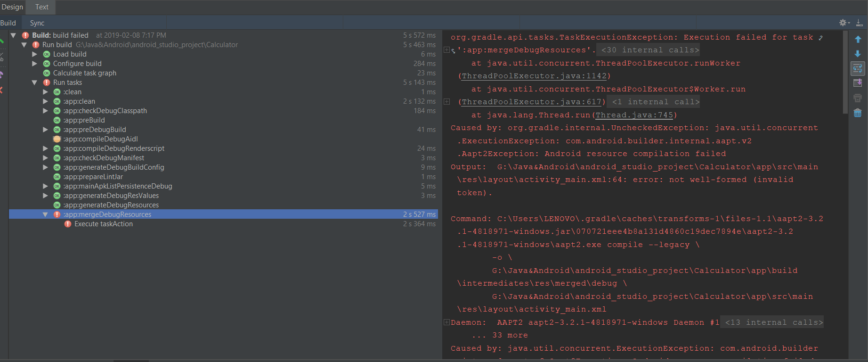Click the OK status icon beside Load build
This screenshot has width=868, height=362.
(47, 54)
